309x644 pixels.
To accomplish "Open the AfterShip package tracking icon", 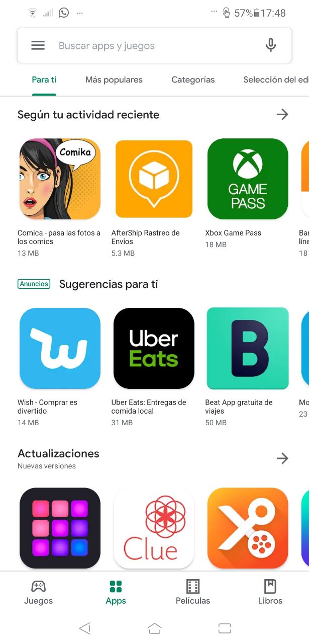I will coord(154,179).
